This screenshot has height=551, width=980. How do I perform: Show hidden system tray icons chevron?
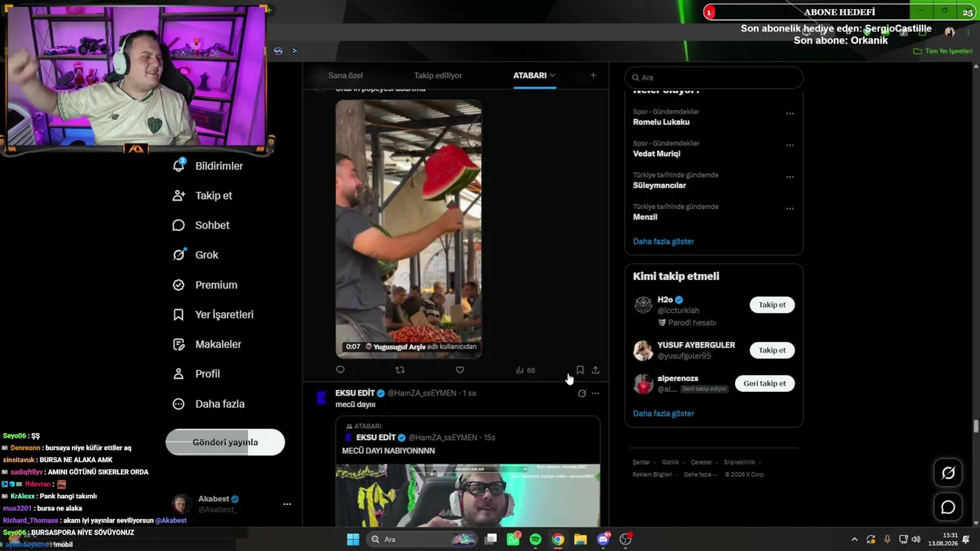[x=854, y=539]
